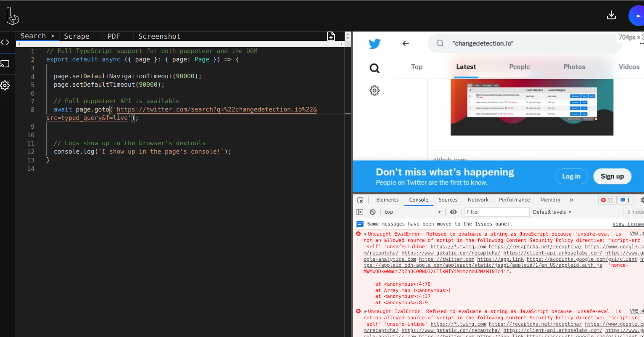Open Twitter settings gear icon
Screen dimensions: 644x337
(375, 90)
